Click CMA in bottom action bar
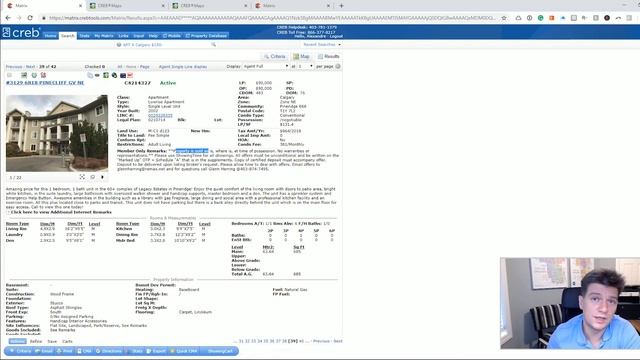 [x=84, y=351]
